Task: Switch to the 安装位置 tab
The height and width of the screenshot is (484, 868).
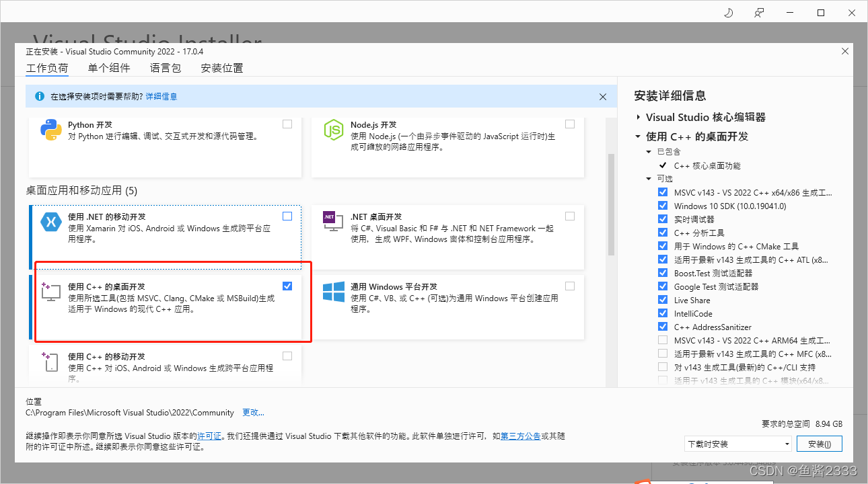Action: tap(222, 68)
